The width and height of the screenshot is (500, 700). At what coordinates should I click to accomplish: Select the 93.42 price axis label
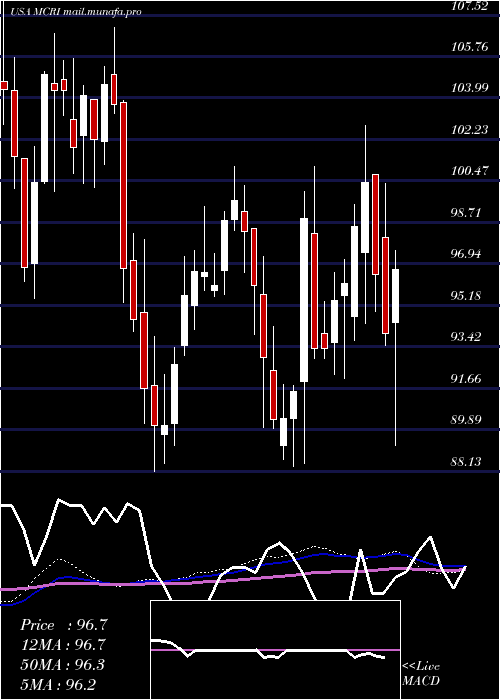[x=467, y=337]
